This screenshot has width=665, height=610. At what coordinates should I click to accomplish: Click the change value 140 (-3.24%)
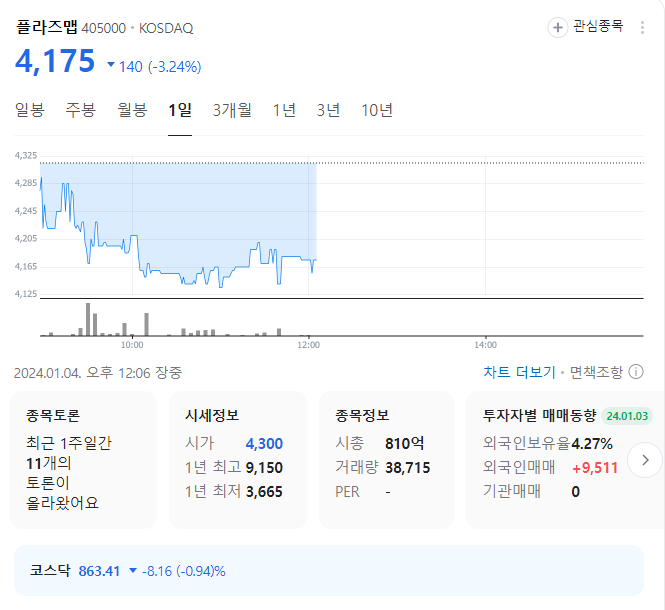tap(160, 67)
